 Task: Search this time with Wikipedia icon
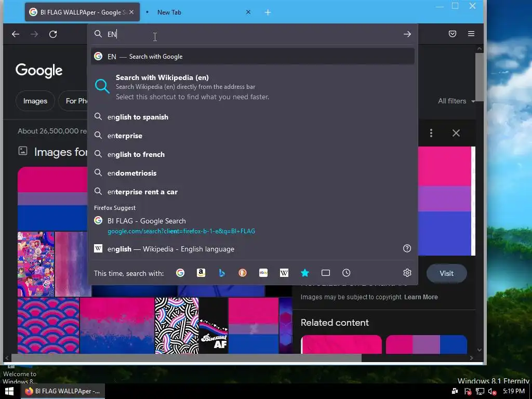284,273
